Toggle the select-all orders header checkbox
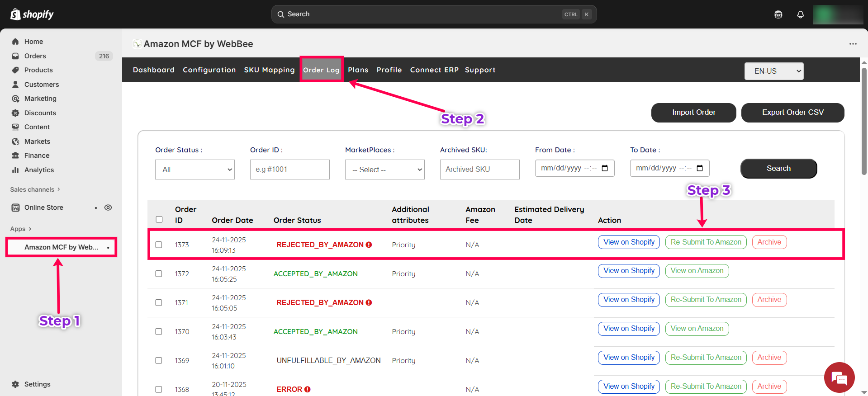Image resolution: width=868 pixels, height=396 pixels. pyautogui.click(x=159, y=219)
